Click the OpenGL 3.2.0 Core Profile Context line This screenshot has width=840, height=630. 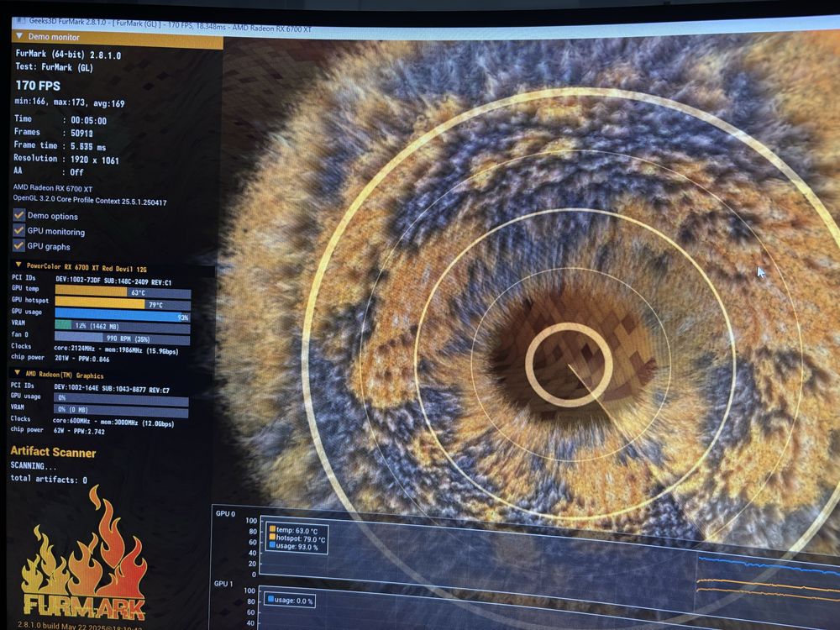pos(90,200)
